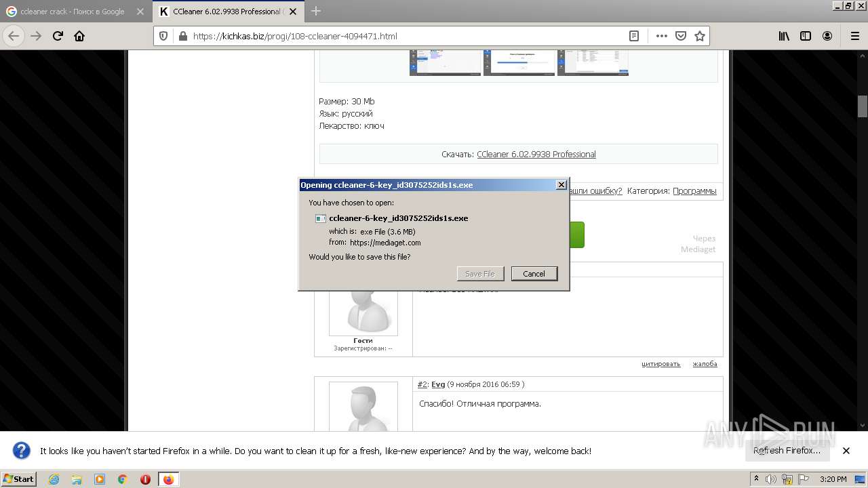The width and height of the screenshot is (868, 488).
Task: Click ccleaner-6-key file name in dialog
Action: [x=398, y=218]
